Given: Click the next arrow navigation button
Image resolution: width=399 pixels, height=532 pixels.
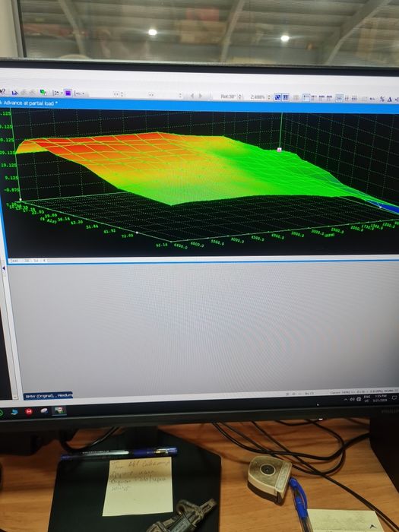Looking at the screenshot, I should click(200, 96).
